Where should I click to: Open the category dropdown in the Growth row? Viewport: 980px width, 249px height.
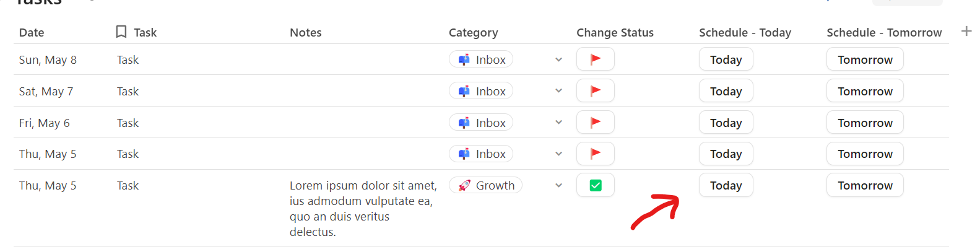click(558, 185)
